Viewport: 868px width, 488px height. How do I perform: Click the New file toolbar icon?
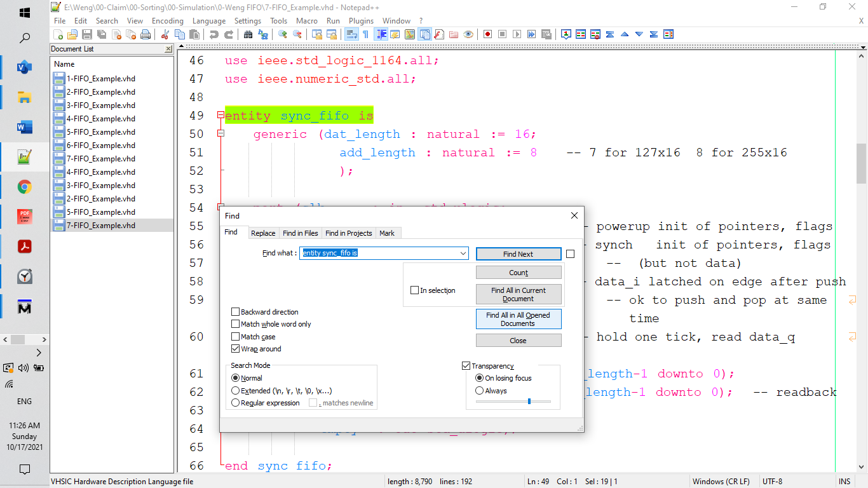tap(58, 34)
